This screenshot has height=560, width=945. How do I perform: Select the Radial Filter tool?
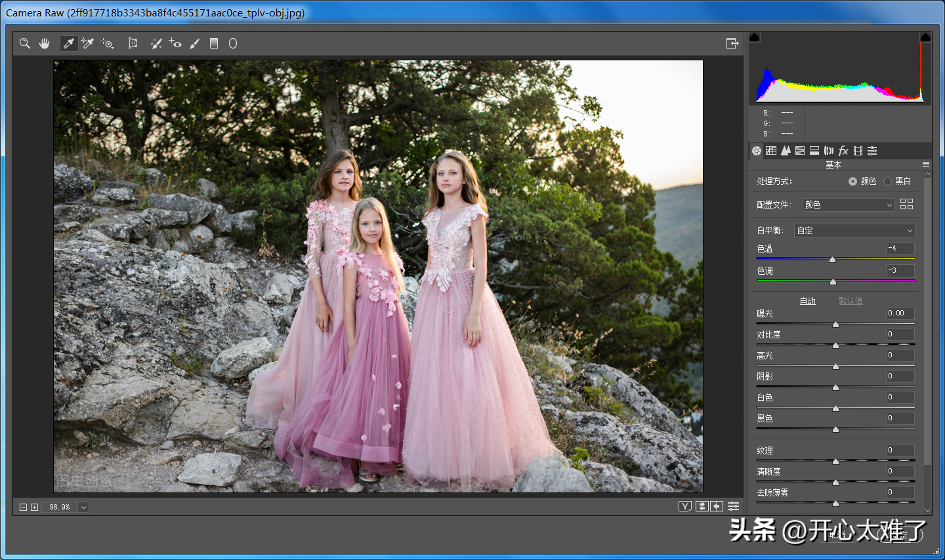tap(232, 43)
